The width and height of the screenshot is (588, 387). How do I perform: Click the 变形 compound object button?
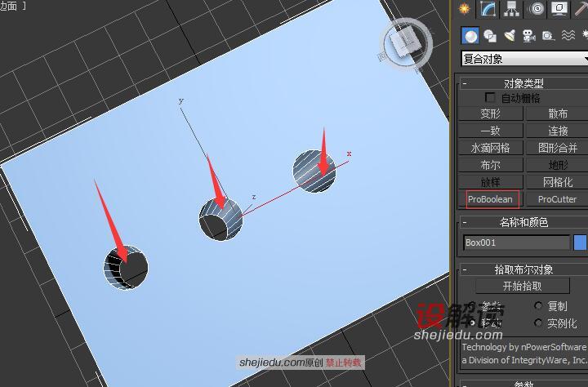click(x=491, y=113)
